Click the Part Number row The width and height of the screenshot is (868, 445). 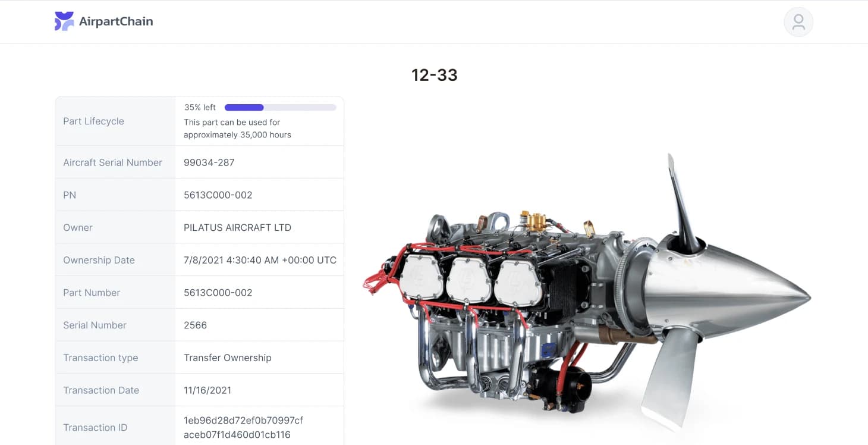pyautogui.click(x=199, y=292)
